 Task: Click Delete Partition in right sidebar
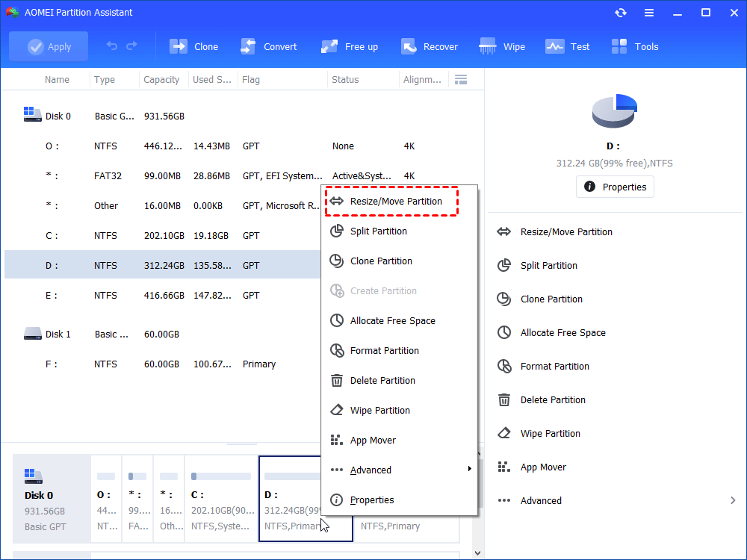coord(552,399)
